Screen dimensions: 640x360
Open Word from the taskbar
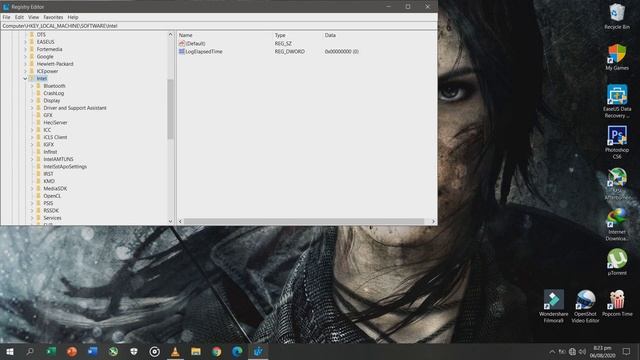[93, 351]
